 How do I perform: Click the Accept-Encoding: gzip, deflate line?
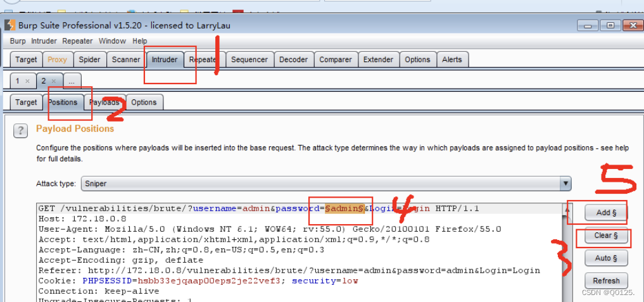pos(121,260)
